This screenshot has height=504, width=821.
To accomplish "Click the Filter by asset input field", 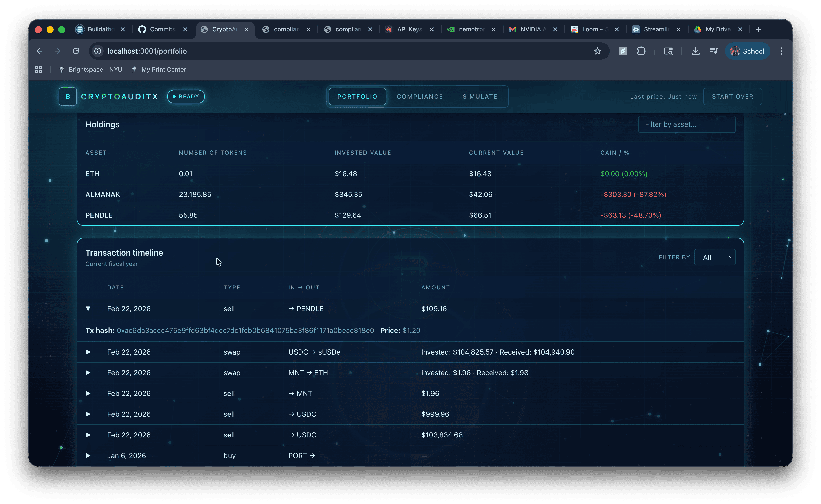I will (x=687, y=124).
